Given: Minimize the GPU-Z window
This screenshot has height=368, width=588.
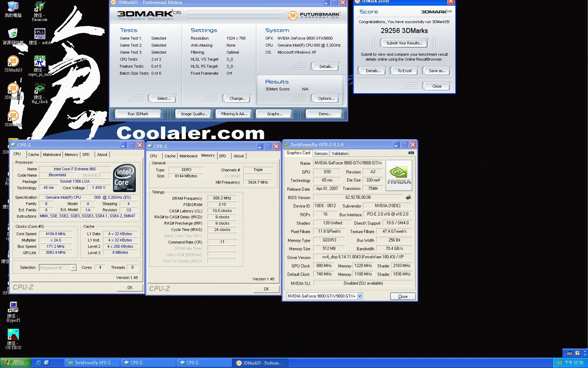Looking at the screenshot, I should [396, 145].
